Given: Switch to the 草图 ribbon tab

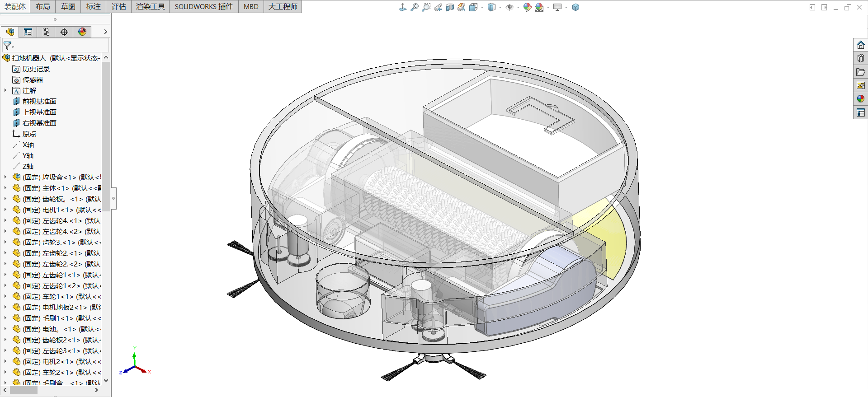Looking at the screenshot, I should [68, 6].
